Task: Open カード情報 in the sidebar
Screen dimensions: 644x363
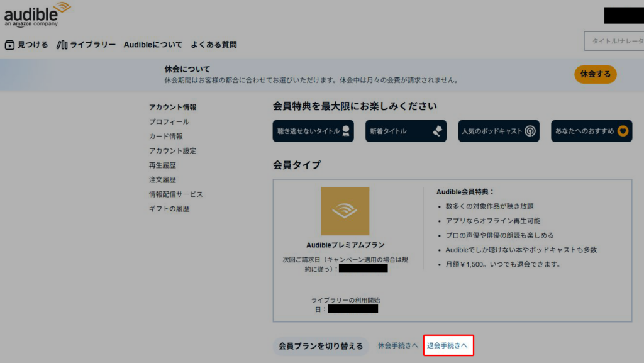Action: pos(166,136)
